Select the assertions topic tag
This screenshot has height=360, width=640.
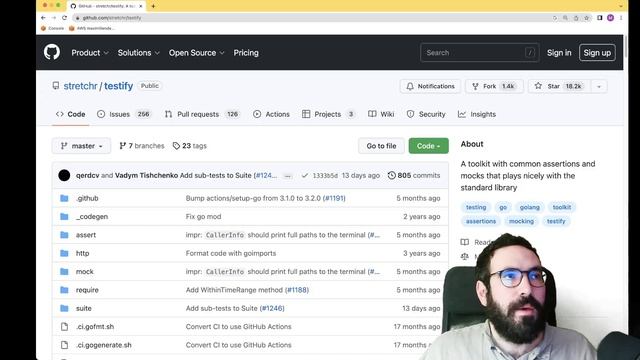481,221
